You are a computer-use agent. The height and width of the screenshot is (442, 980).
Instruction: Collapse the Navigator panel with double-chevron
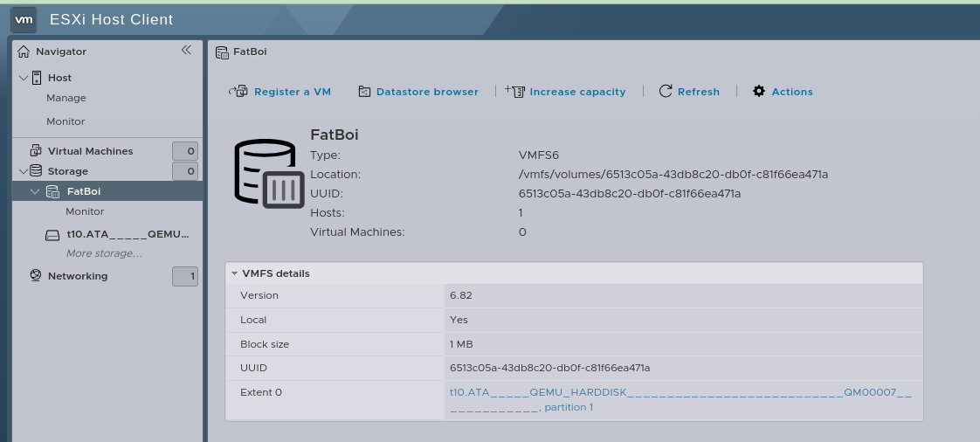[186, 51]
